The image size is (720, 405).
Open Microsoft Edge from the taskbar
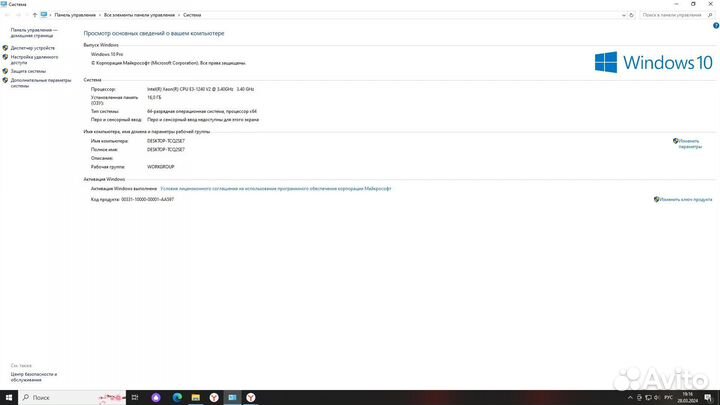(x=177, y=398)
